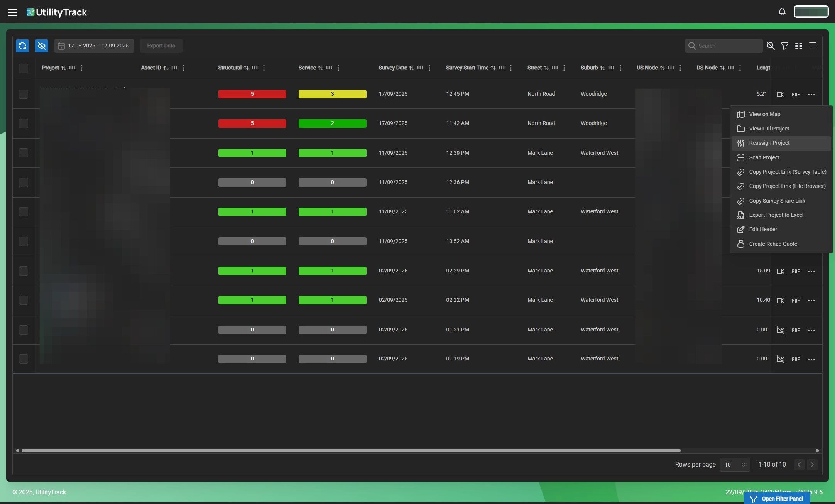Click the clear search icon beside Search
835x504 pixels.
(x=771, y=46)
